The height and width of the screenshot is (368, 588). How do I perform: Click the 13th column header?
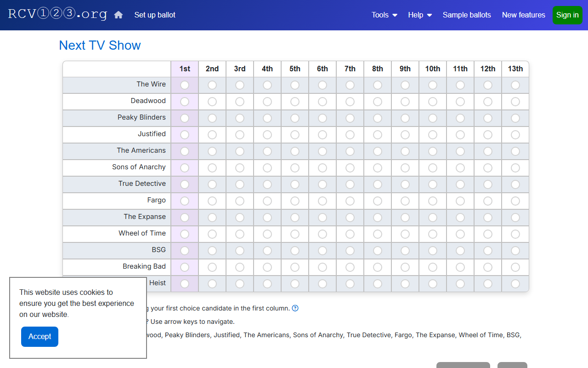(x=515, y=69)
